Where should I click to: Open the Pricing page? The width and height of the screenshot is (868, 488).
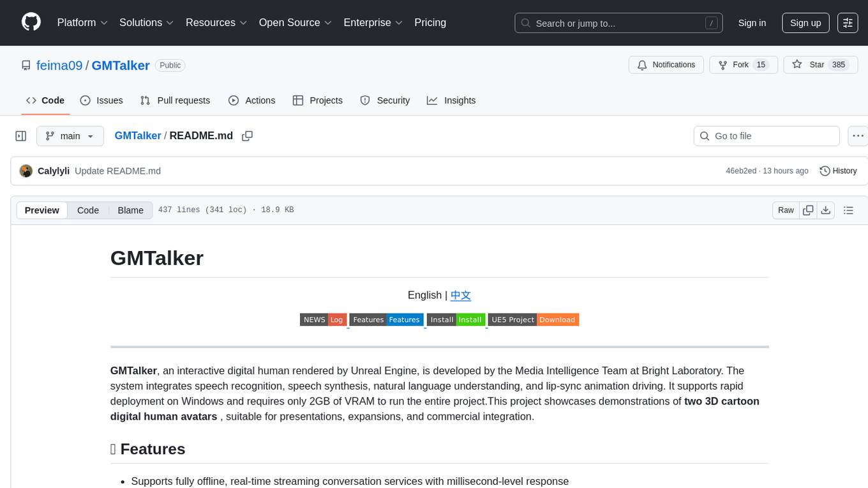coord(430,22)
